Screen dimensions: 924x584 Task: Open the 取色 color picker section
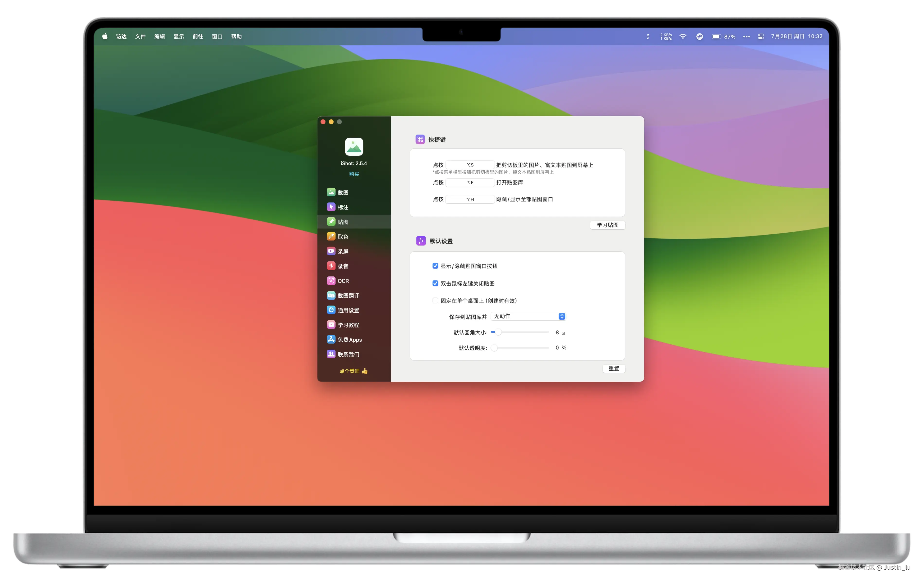(x=331, y=237)
